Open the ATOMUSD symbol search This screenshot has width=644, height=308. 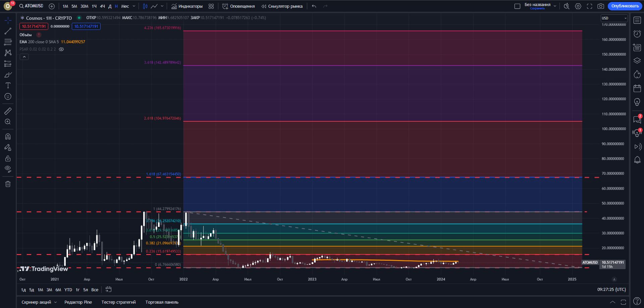(31, 6)
